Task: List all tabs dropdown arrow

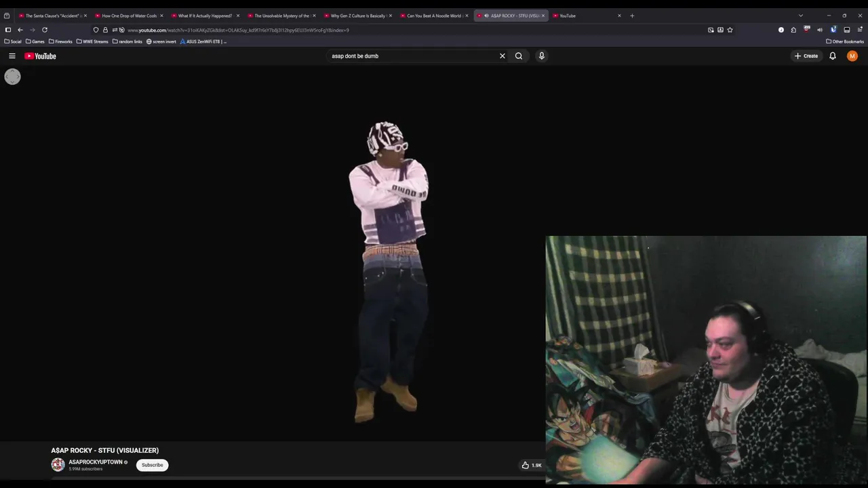Action: [801, 16]
